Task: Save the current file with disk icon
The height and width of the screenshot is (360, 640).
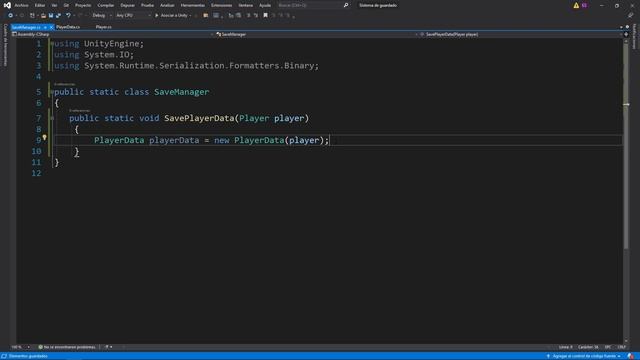Action: 51,16
